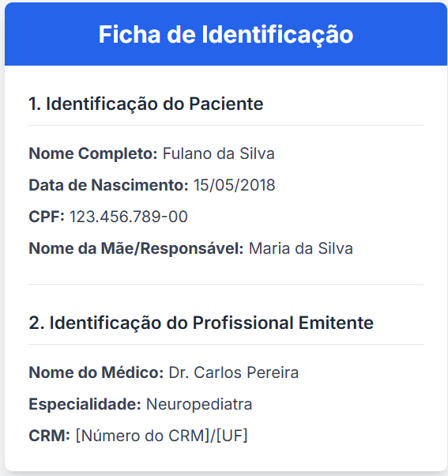Click the Especialidade label
448x476 pixels.
(x=85, y=404)
